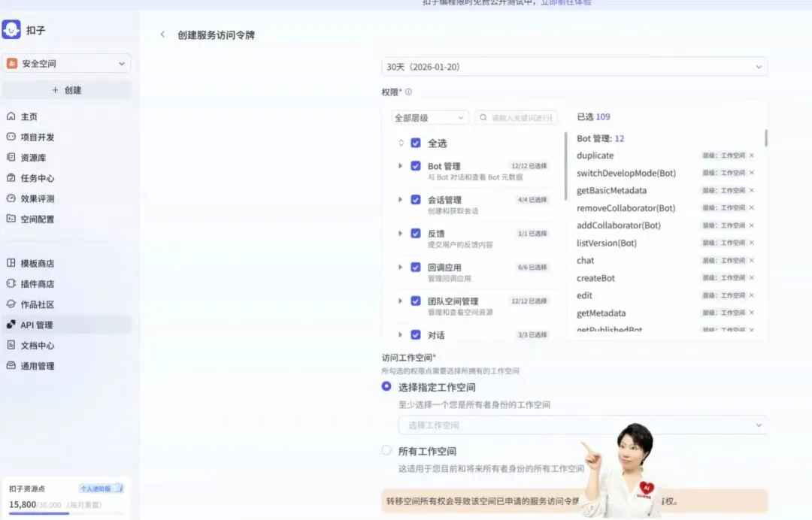Click the search magnifier icon in permissions

click(x=483, y=117)
